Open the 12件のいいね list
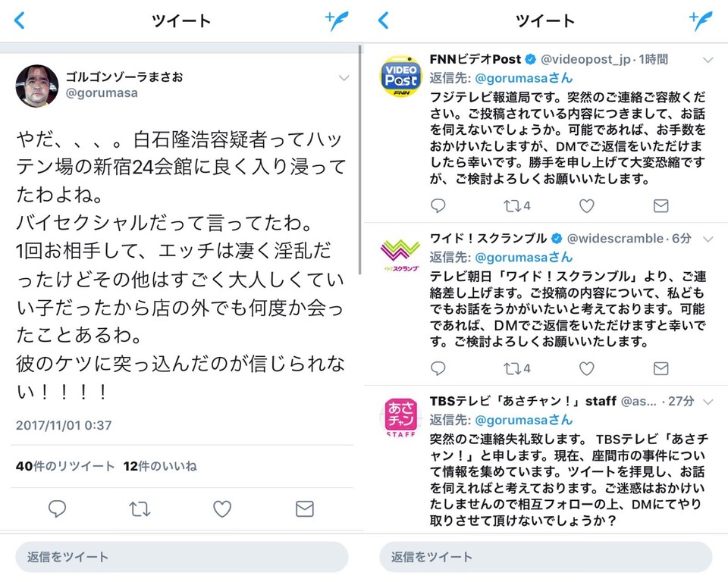This screenshot has height=582, width=728. 160,466
